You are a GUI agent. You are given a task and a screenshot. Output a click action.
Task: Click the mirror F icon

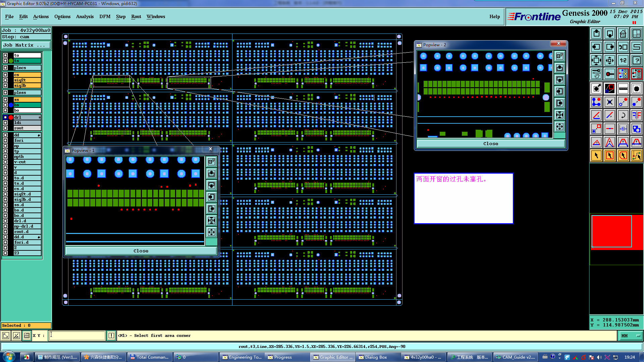pyautogui.click(x=637, y=115)
